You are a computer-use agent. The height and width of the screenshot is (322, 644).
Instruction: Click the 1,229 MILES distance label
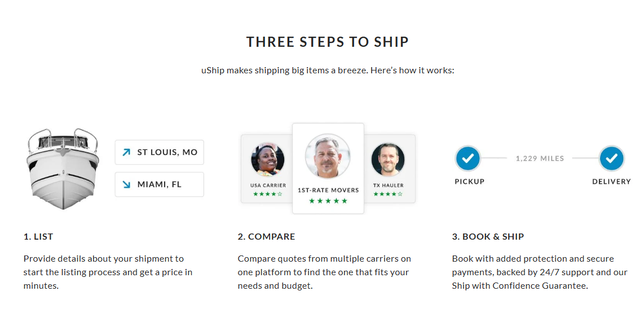(540, 158)
